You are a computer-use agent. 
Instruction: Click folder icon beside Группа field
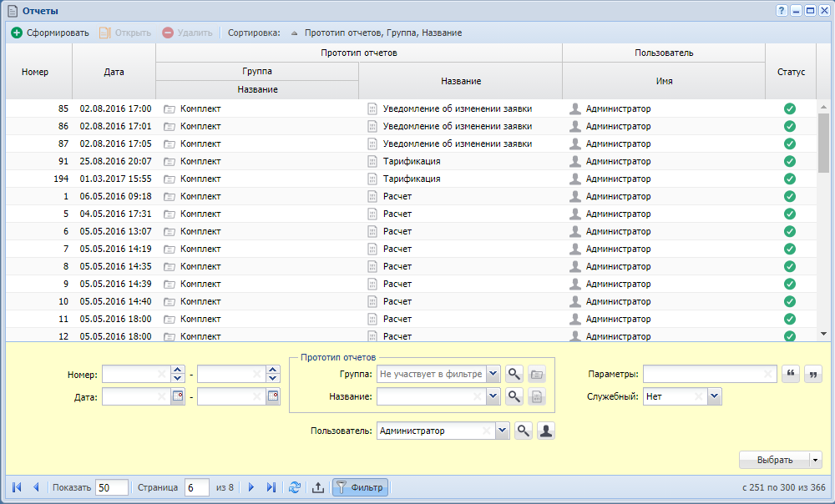(537, 374)
